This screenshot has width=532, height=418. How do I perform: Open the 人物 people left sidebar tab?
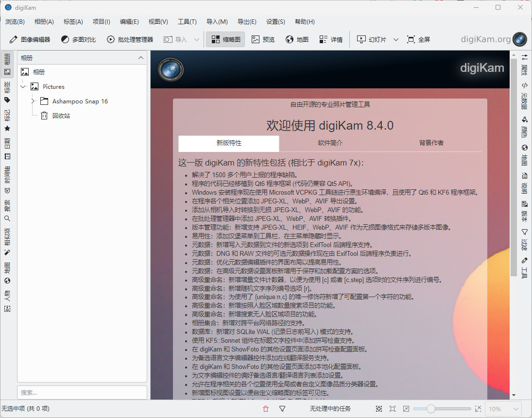(x=7, y=301)
